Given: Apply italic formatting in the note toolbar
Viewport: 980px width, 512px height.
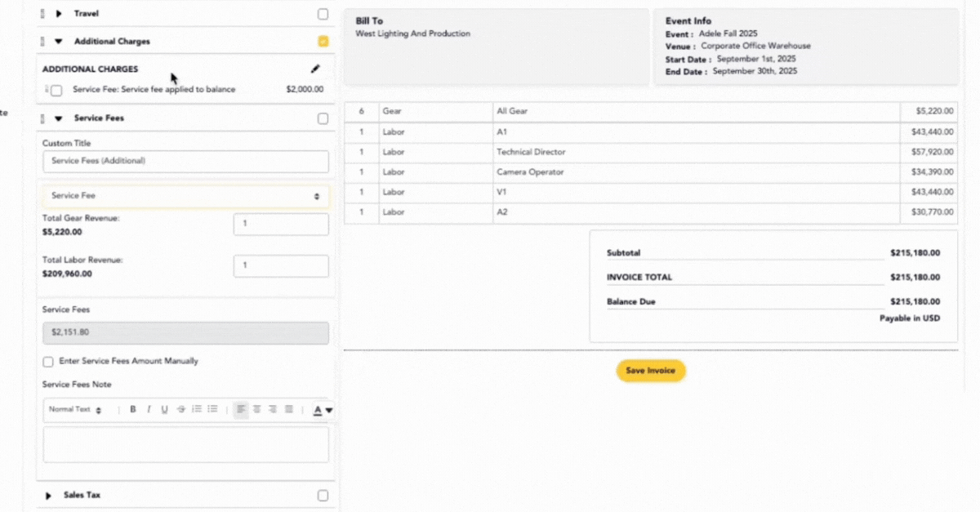Looking at the screenshot, I should tap(149, 409).
